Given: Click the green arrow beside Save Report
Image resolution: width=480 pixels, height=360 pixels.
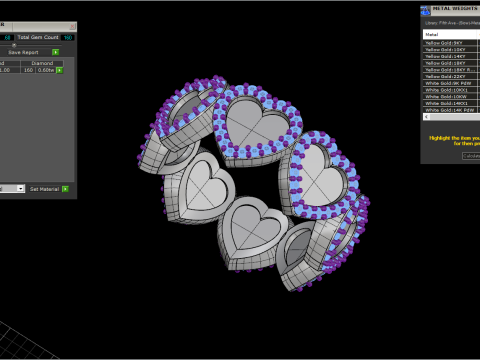Looking at the screenshot, I should coord(56,52).
